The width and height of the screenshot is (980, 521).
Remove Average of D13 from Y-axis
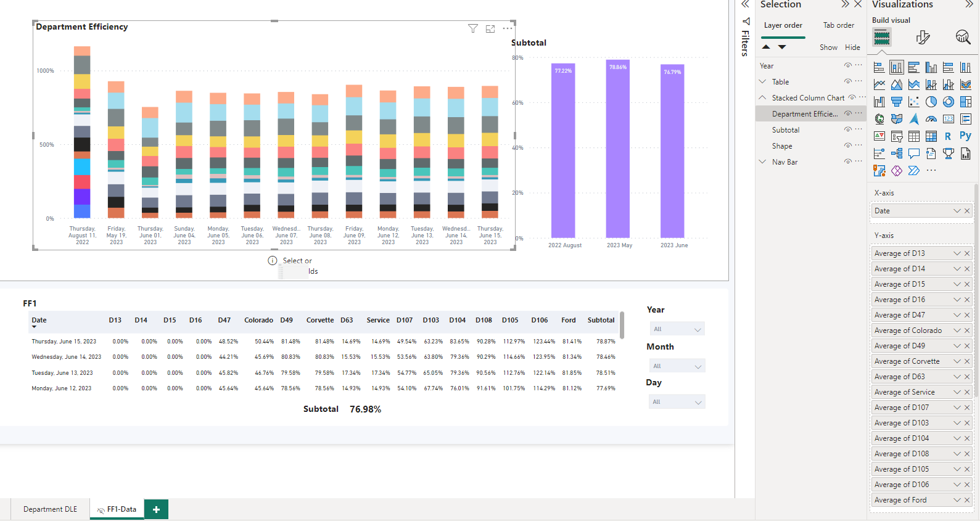click(967, 253)
